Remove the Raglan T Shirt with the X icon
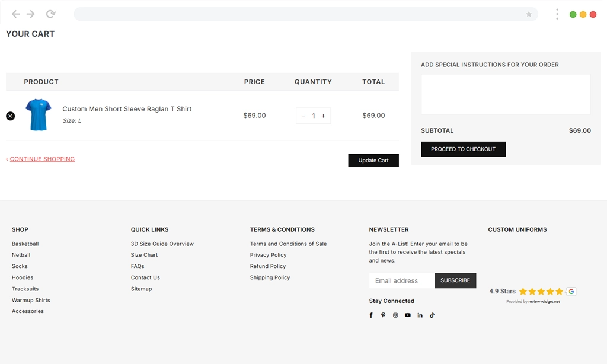The image size is (607, 364). tap(10, 116)
